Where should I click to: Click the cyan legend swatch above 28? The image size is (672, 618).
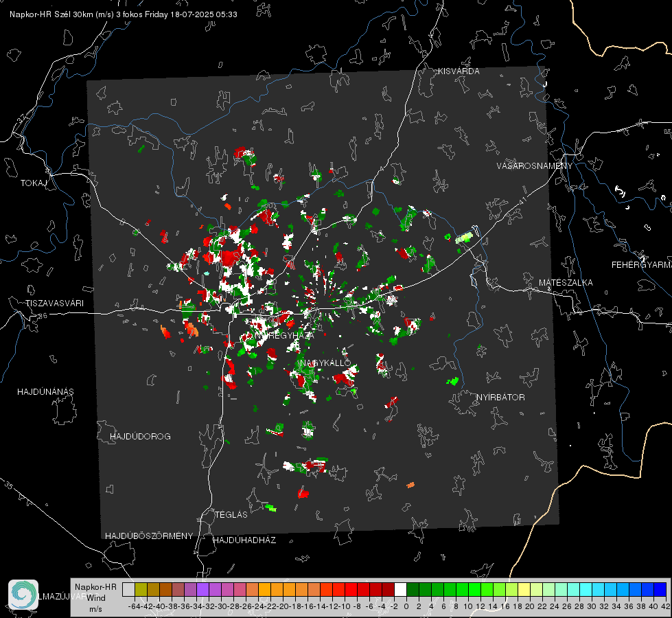(586, 589)
